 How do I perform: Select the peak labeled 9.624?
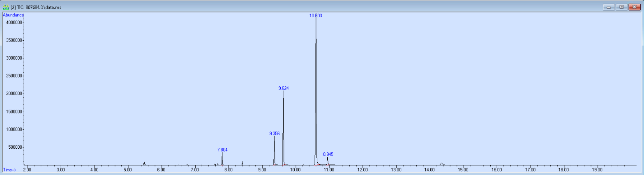[284, 88]
